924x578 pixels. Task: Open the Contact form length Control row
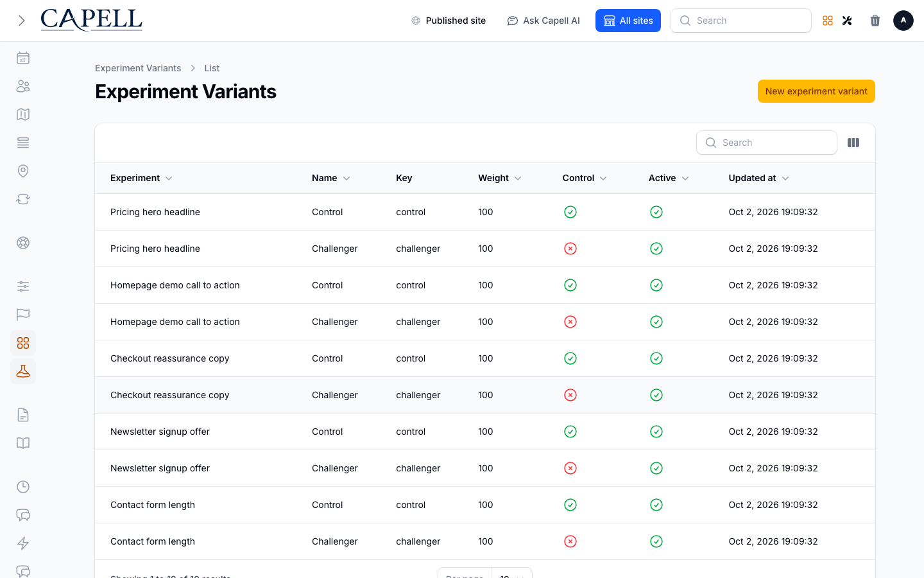pyautogui.click(x=485, y=505)
